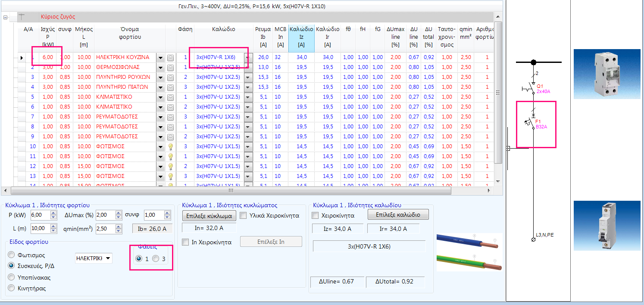Image resolution: width=644 pixels, height=305 pixels.
Task: Select 3 phases radio button
Action: pyautogui.click(x=156, y=258)
